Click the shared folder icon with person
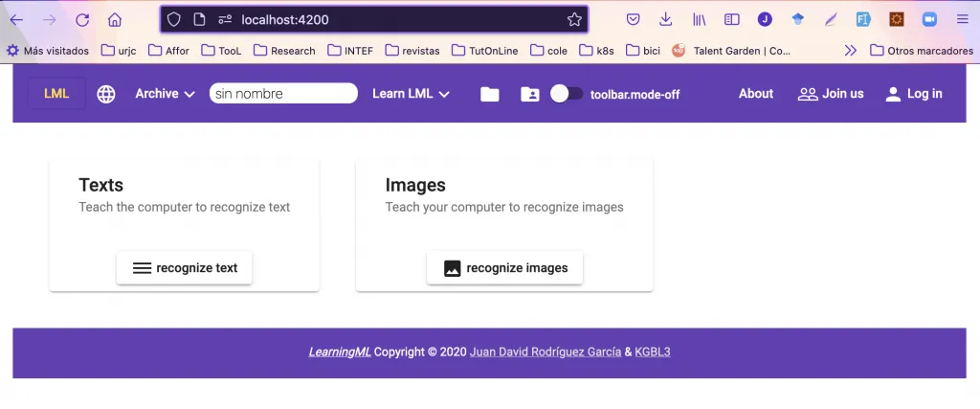Screen dimensions: 980x409 (x=529, y=94)
